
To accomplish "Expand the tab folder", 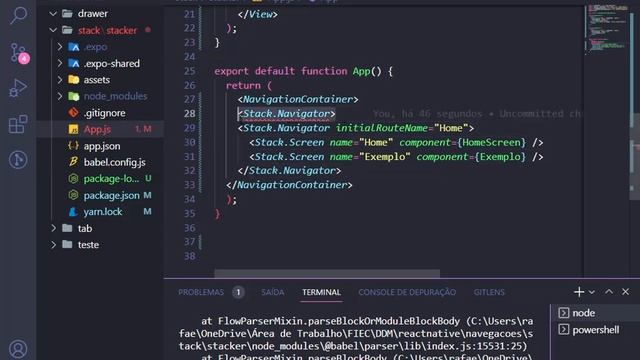I will point(53,228).
